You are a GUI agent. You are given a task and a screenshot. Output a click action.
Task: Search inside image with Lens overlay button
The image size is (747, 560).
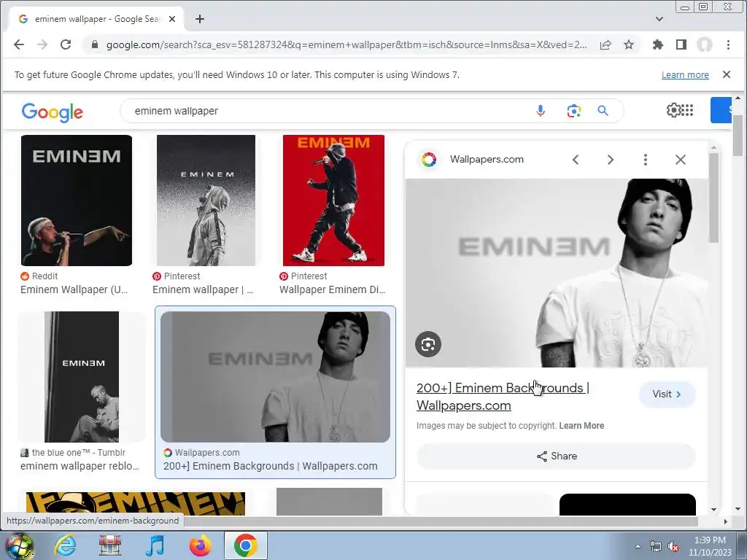427,344
